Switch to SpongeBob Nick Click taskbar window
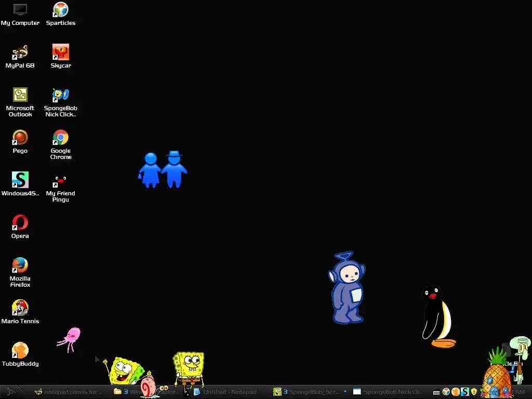532x399 pixels. coord(388,392)
